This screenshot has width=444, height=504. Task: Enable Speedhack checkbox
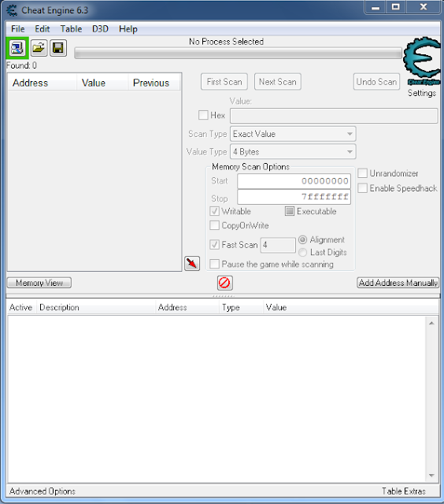[362, 188]
